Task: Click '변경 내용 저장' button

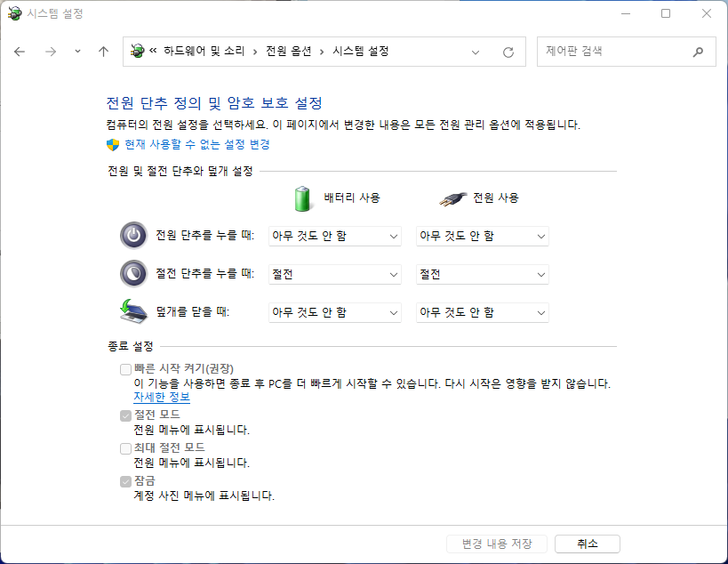Action: coord(497,544)
